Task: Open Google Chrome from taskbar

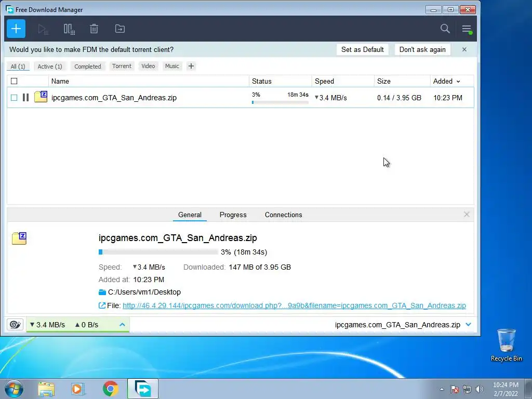Action: [110, 389]
